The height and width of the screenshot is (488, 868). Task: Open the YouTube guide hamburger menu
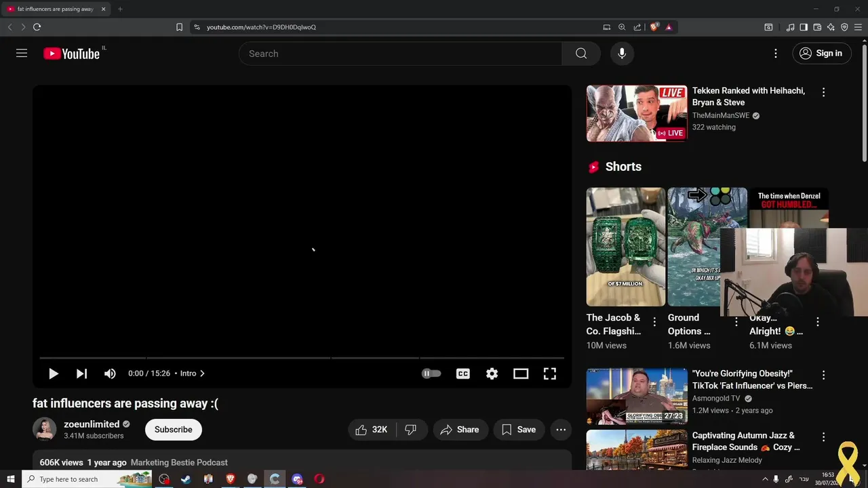(x=22, y=53)
